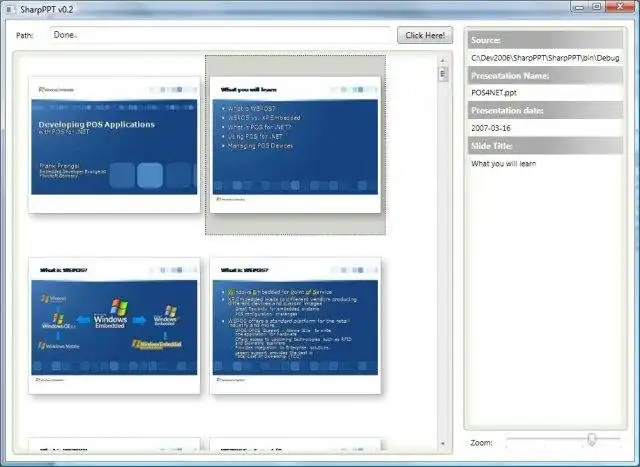Click the 'Slide Title:' header
Viewport: 640px width, 467px height.
click(545, 146)
